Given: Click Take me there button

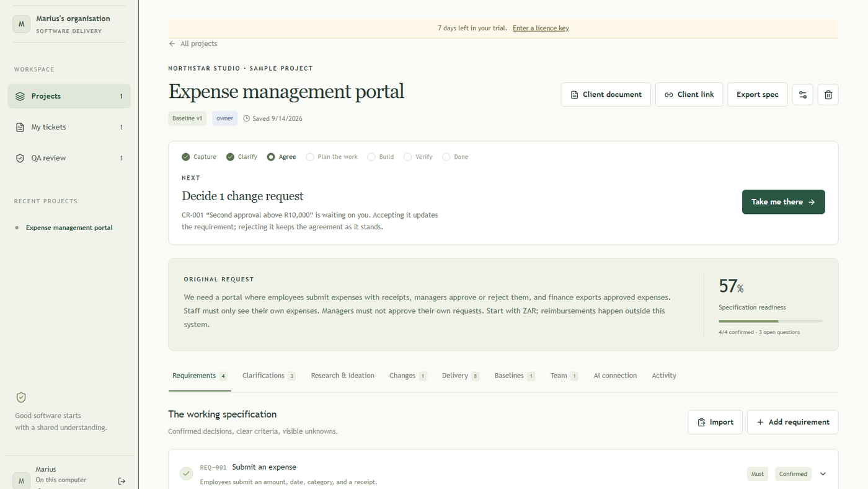Looking at the screenshot, I should coord(784,202).
